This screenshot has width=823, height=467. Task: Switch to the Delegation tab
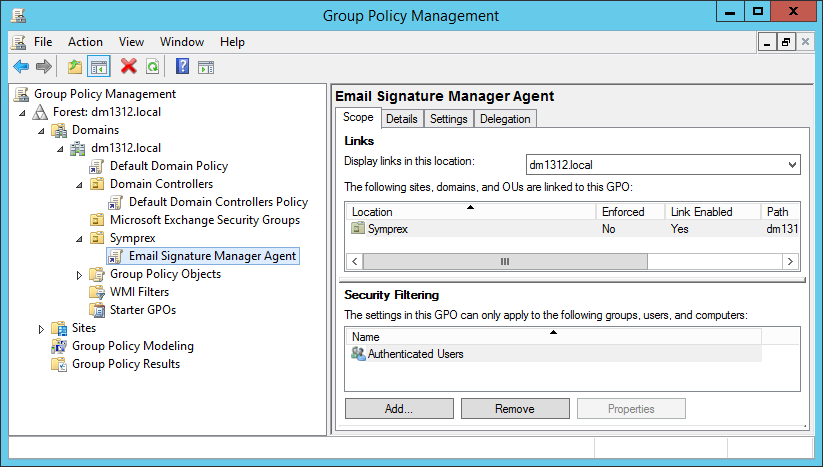tap(505, 119)
